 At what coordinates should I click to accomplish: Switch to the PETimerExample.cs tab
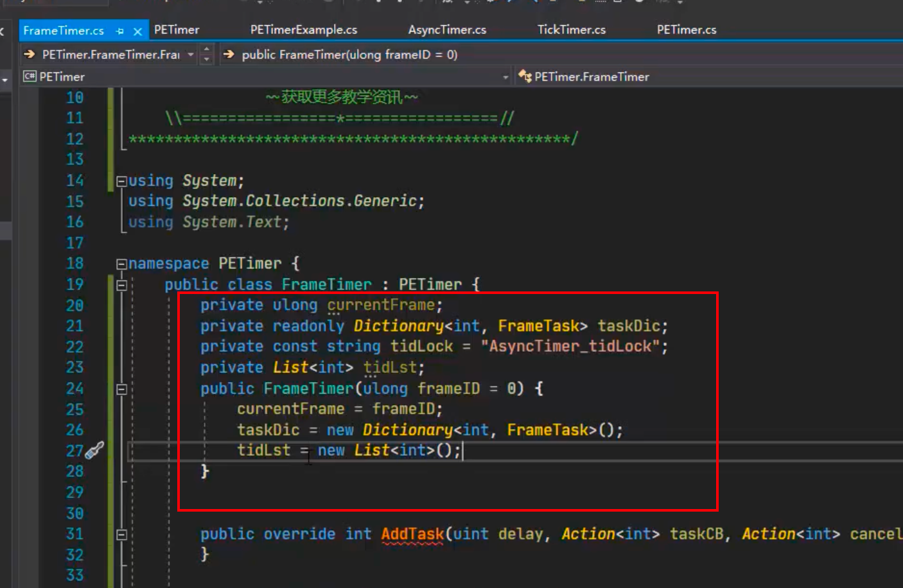tap(304, 30)
